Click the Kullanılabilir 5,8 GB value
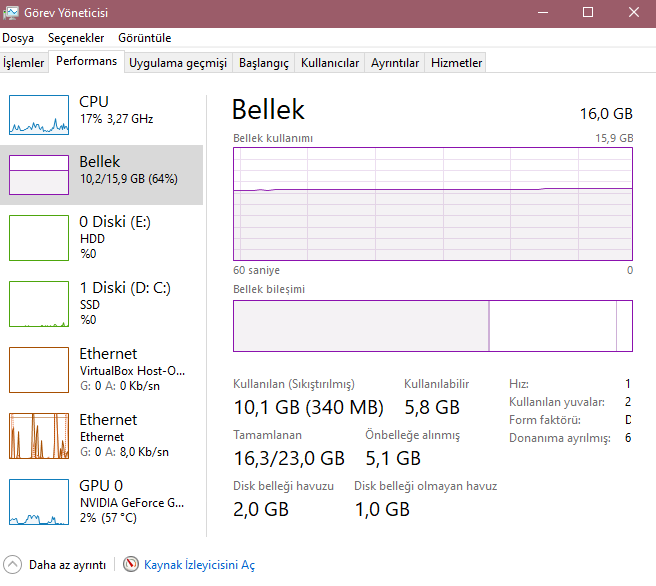The width and height of the screenshot is (656, 586). pos(432,407)
